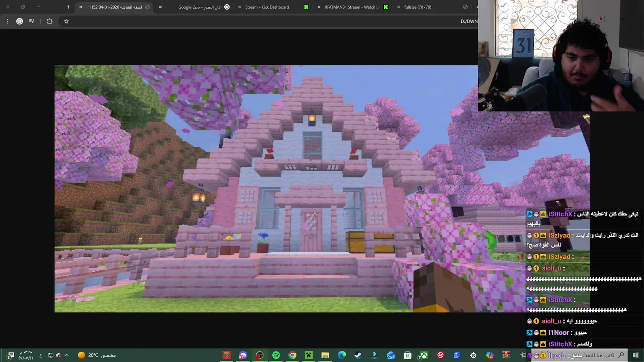Open Task View in the taskbar
The height and width of the screenshot is (362, 644).
click(523, 355)
